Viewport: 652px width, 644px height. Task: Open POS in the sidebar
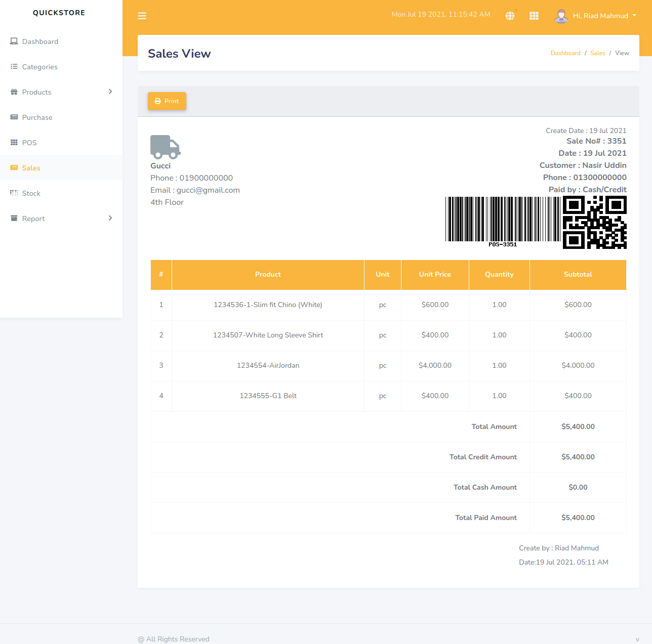[x=61, y=143]
